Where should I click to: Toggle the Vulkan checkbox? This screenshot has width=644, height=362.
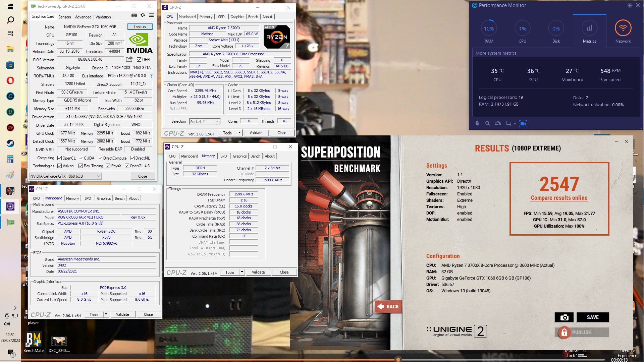pyautogui.click(x=59, y=166)
